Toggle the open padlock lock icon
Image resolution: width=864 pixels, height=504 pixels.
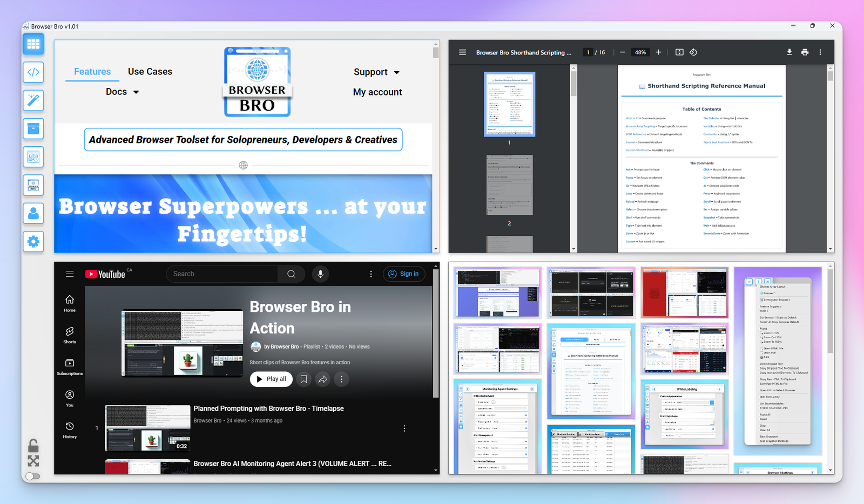[33, 446]
